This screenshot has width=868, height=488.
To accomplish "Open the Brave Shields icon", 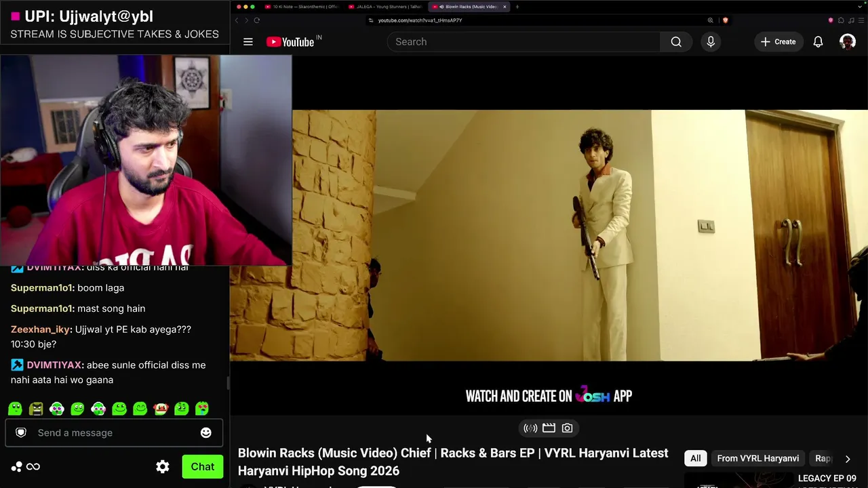I will (x=725, y=20).
